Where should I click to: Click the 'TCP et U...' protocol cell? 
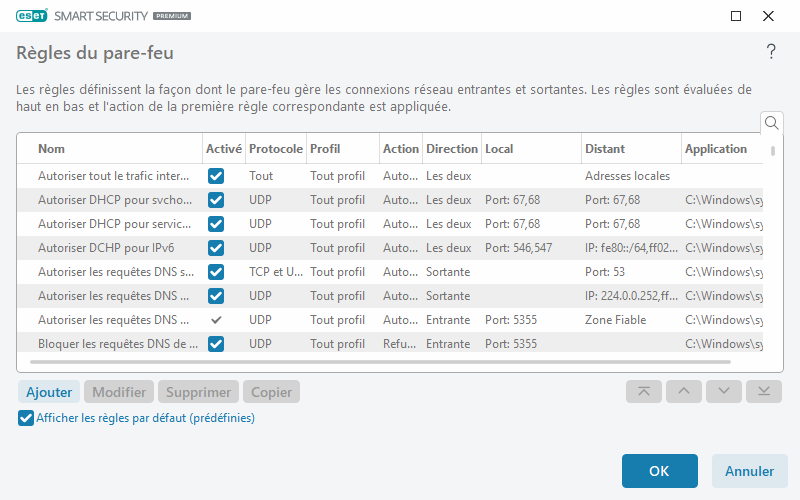pos(276,272)
